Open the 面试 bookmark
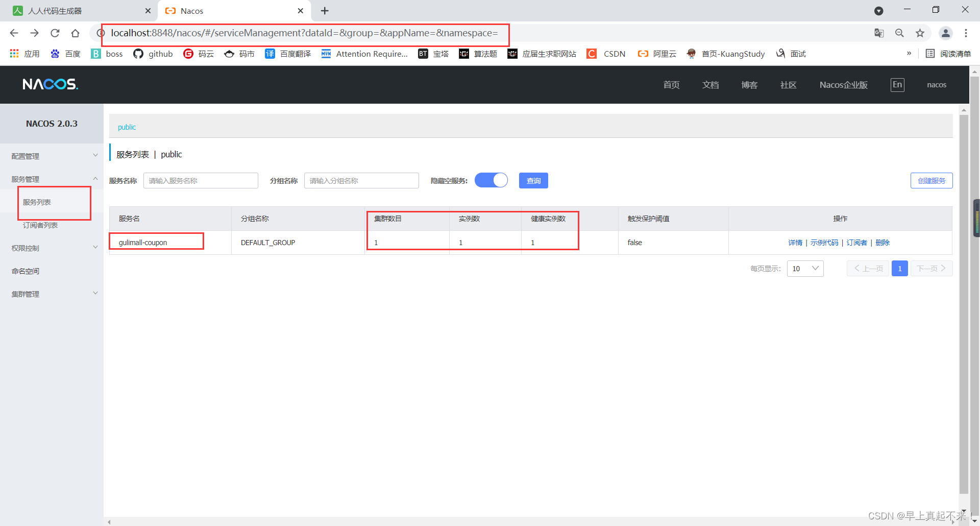Screen dimensions: 980x526 pyautogui.click(x=791, y=54)
